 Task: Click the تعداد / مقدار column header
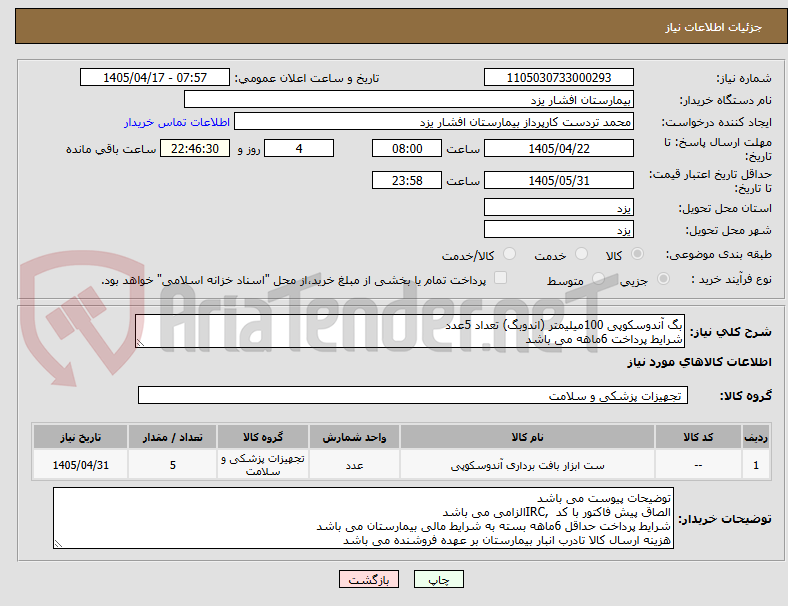pyautogui.click(x=172, y=437)
